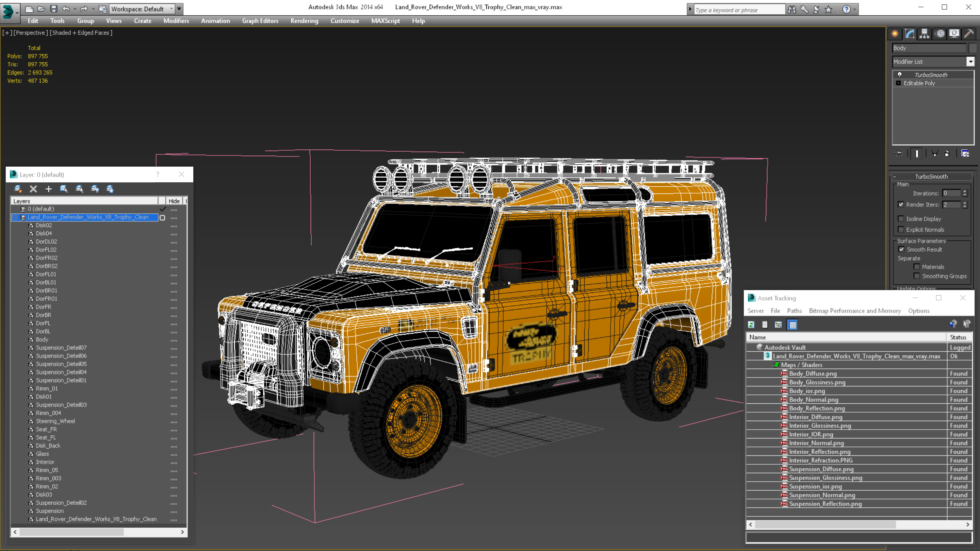Select Body_Diffuse.png in Asset Tracking
Screen dimensions: 980x551
(813, 373)
